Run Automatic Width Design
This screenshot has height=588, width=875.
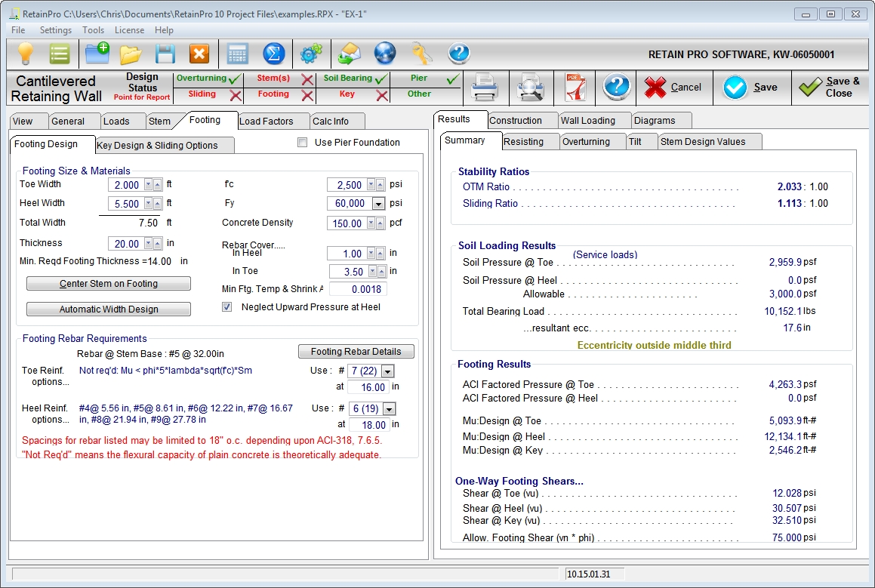pos(109,309)
